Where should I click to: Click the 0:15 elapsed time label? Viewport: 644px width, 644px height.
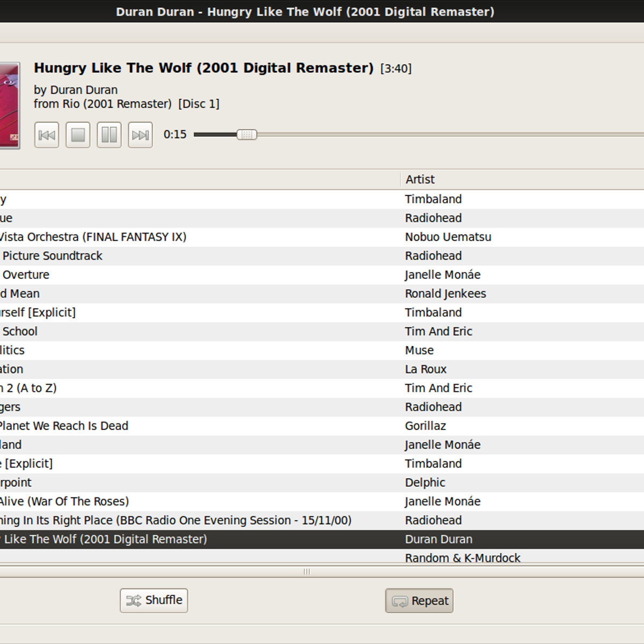175,134
